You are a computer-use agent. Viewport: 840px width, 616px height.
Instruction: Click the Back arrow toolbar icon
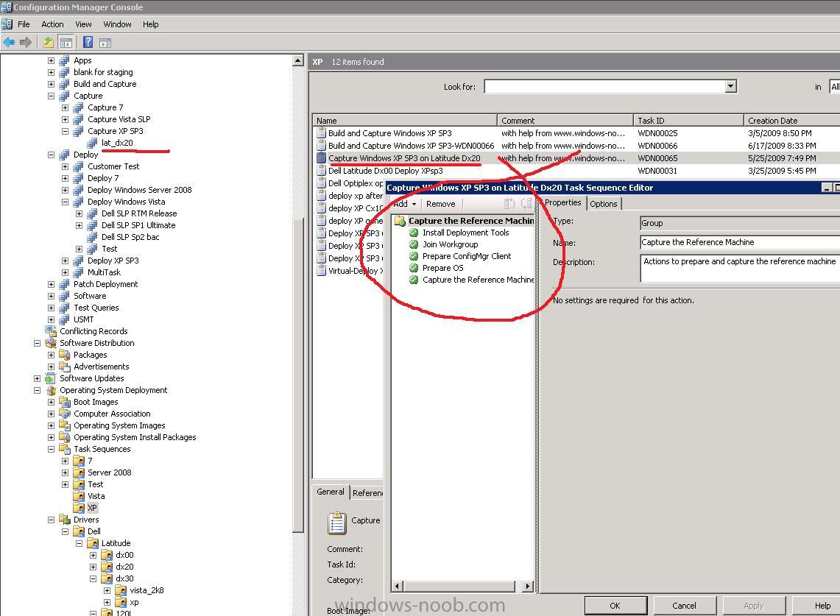tap(9, 42)
